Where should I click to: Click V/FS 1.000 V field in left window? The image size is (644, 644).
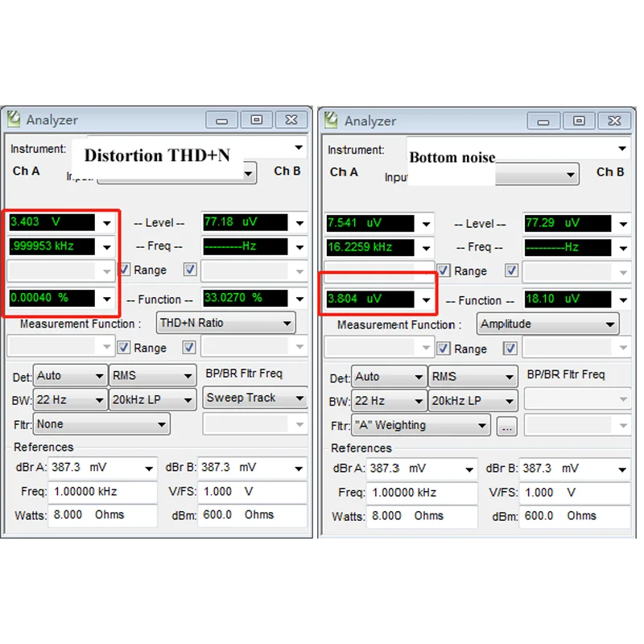(252, 491)
